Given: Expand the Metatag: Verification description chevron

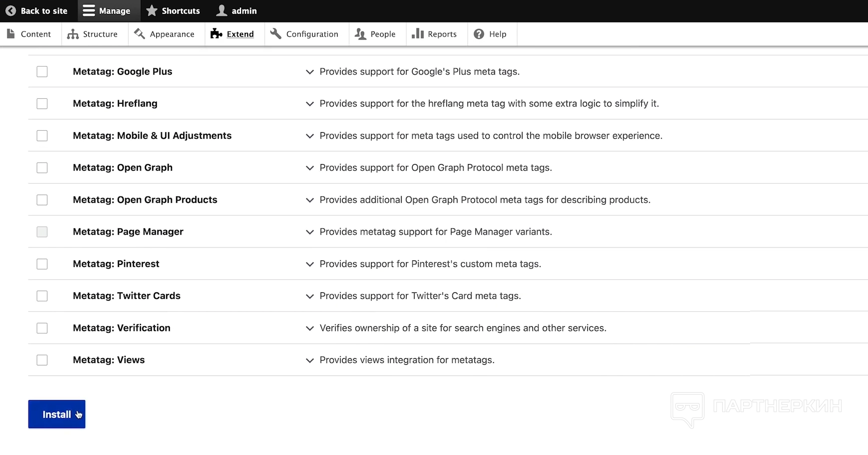Looking at the screenshot, I should [x=310, y=328].
